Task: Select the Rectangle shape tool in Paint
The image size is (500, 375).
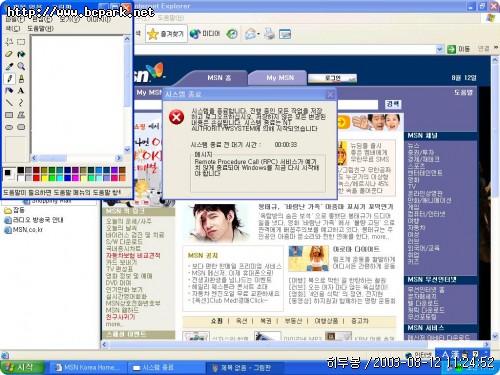Action: pos(9,115)
